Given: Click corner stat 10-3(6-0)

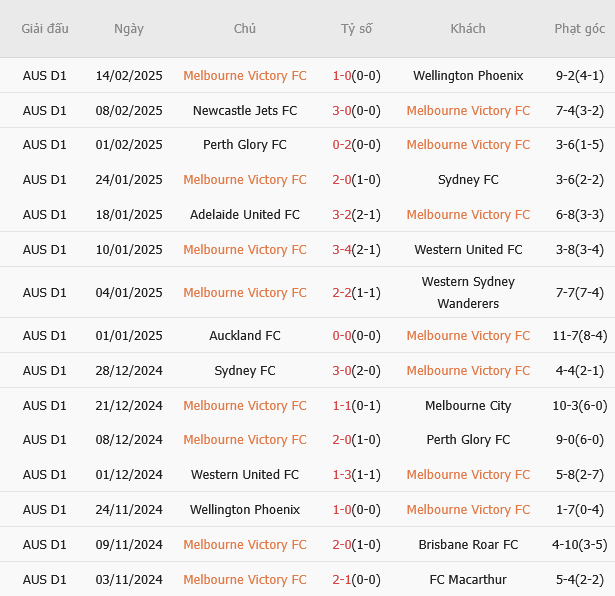Looking at the screenshot, I should 580,405.
